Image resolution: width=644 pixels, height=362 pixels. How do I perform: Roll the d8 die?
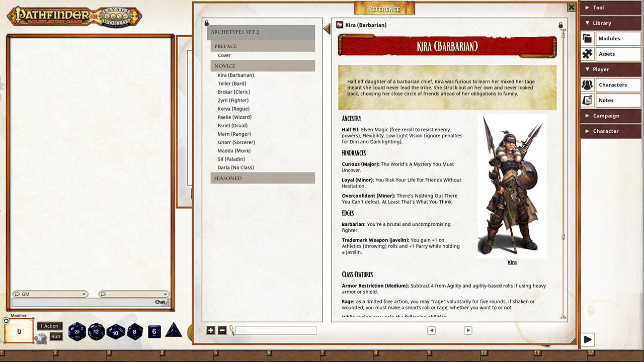coord(136,332)
